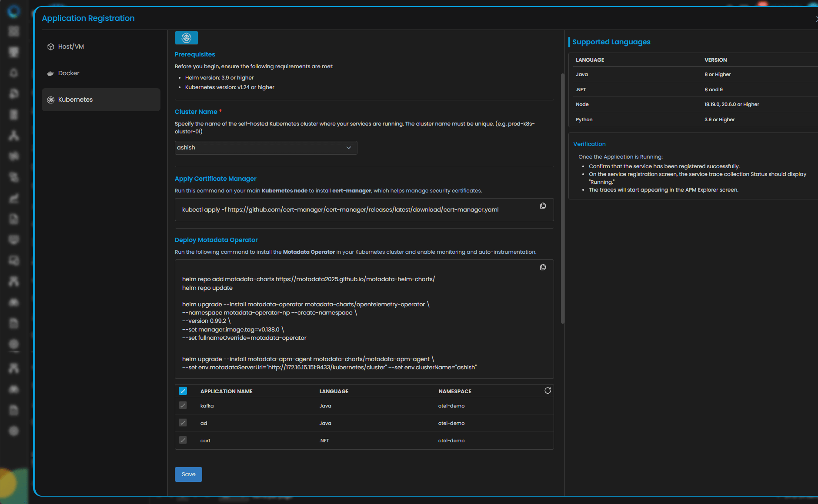The height and width of the screenshot is (504, 818).
Task: Click the vertical scrollbar of the form
Action: (x=562, y=198)
